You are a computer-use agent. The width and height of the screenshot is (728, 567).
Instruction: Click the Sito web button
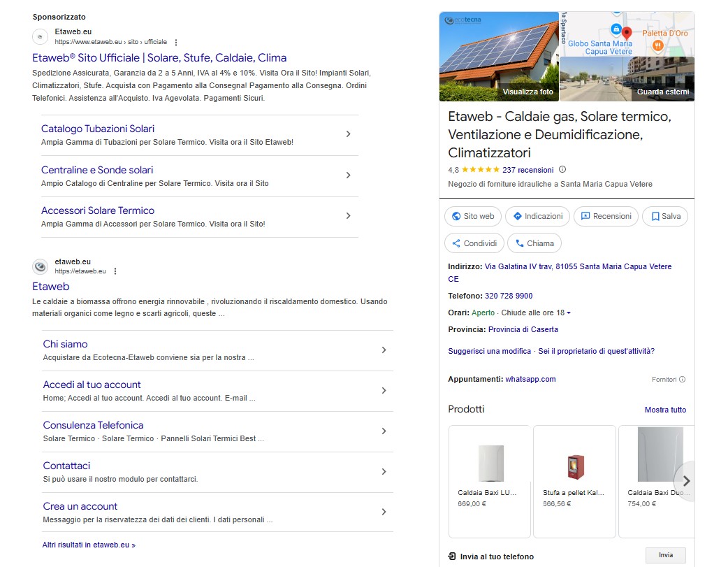tap(473, 216)
